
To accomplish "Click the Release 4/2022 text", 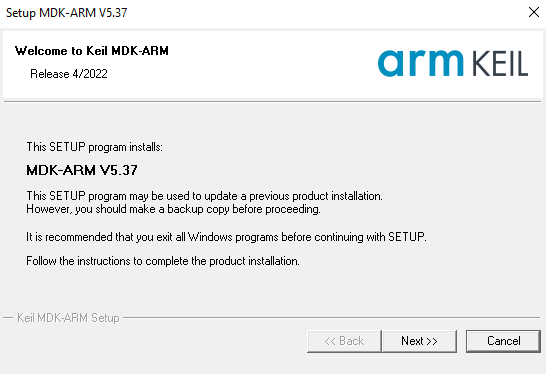I will point(69,74).
